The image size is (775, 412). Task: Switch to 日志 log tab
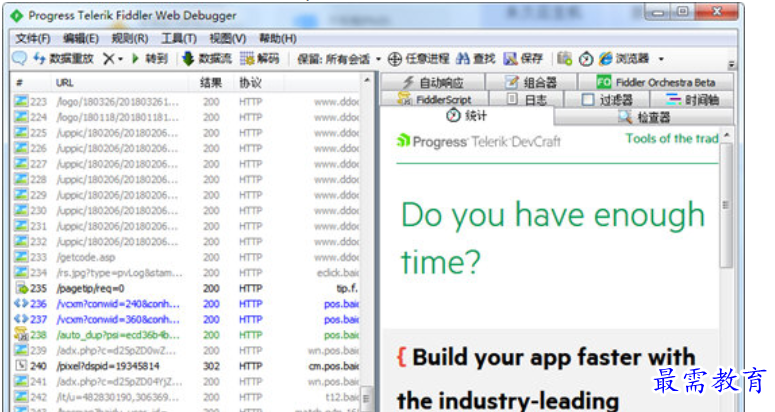click(x=526, y=99)
